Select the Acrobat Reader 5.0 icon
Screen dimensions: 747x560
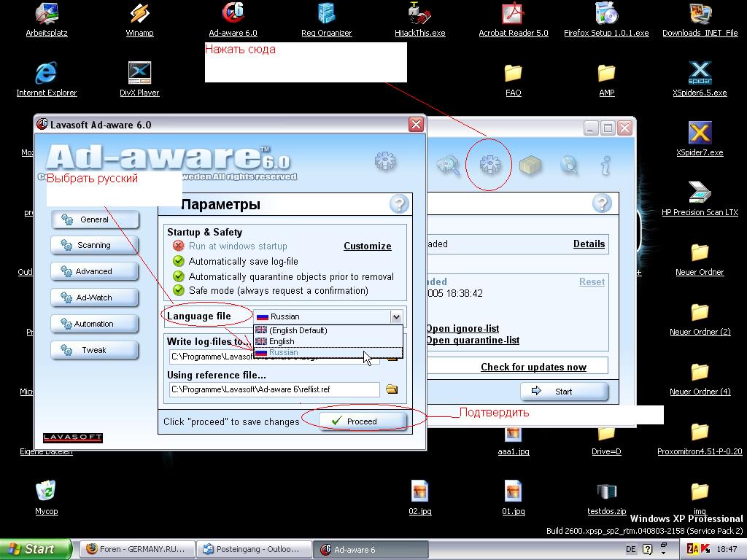513,20
